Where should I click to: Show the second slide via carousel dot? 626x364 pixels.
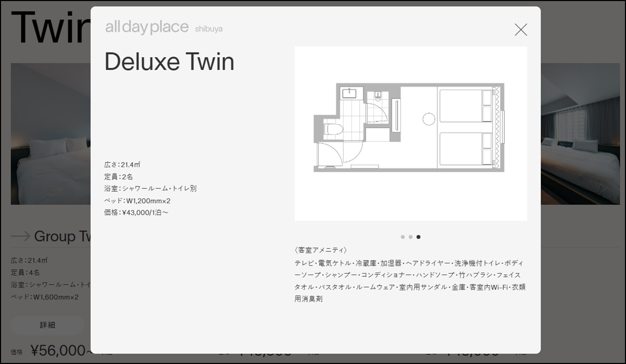click(410, 237)
